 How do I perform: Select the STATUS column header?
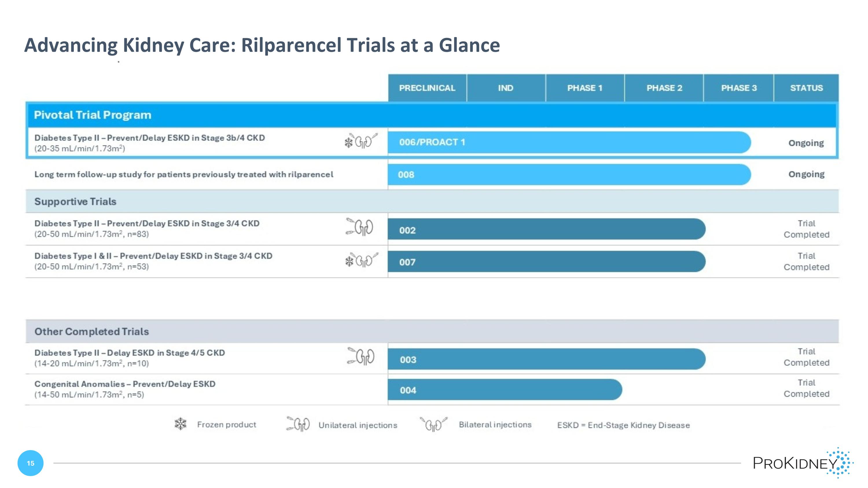click(806, 88)
